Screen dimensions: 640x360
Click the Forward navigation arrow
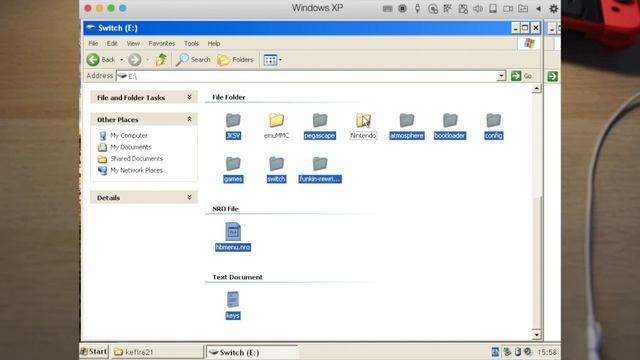(135, 60)
